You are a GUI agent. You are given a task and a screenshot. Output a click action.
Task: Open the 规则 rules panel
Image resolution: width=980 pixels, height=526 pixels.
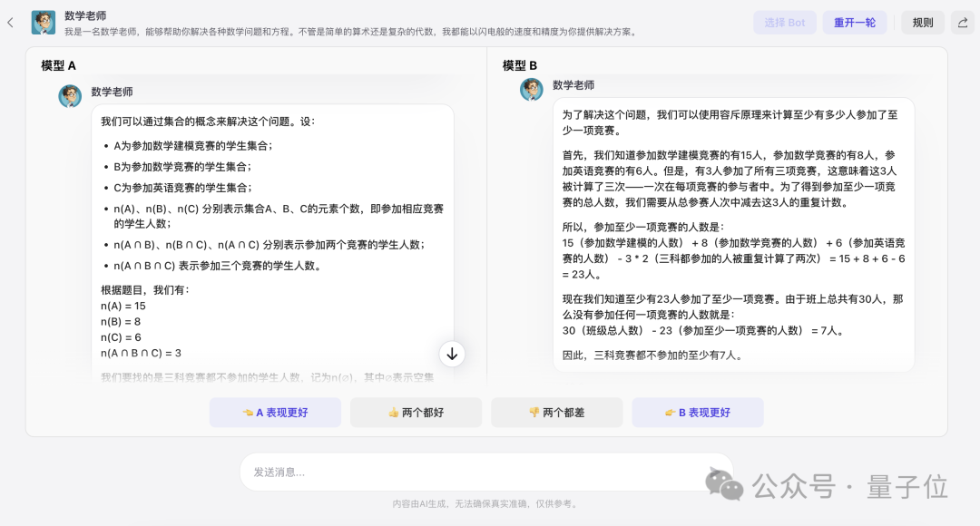click(x=922, y=22)
